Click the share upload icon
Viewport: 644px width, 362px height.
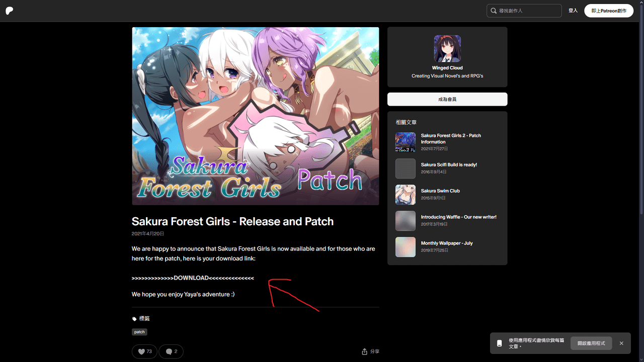tap(364, 351)
